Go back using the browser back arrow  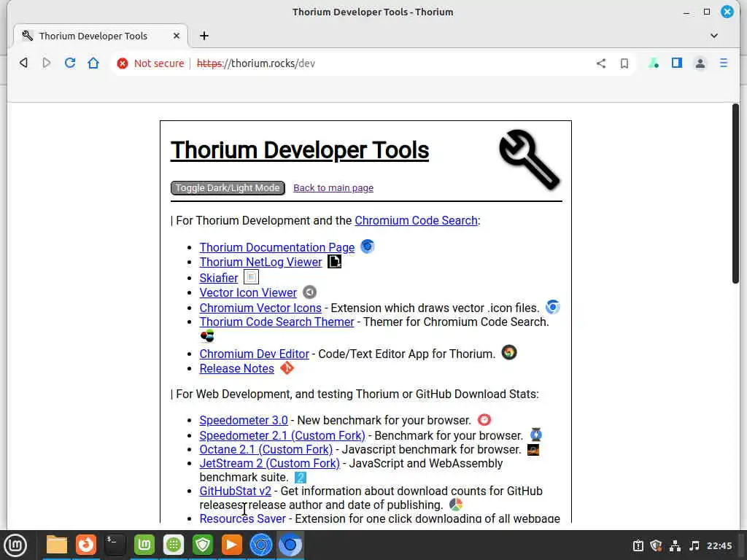tap(23, 63)
